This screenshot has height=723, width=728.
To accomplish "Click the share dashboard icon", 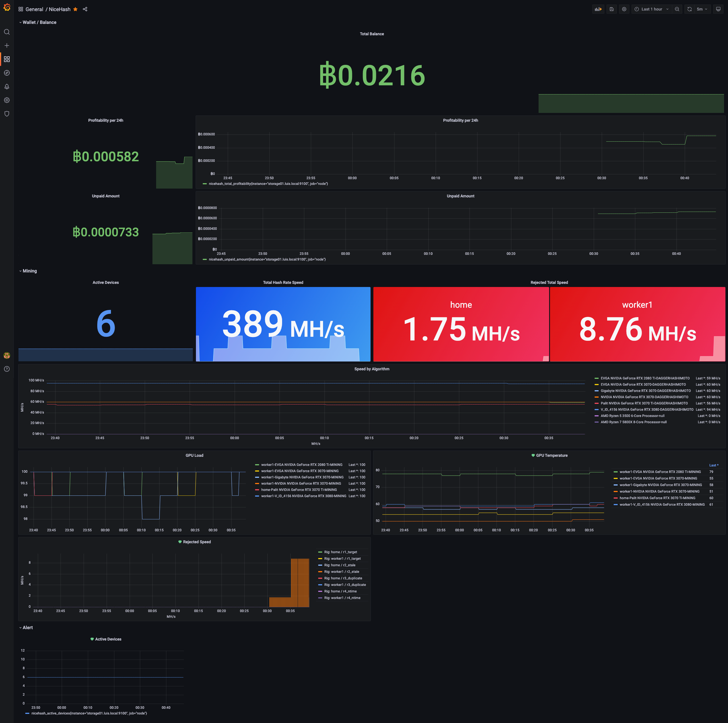I will [85, 9].
